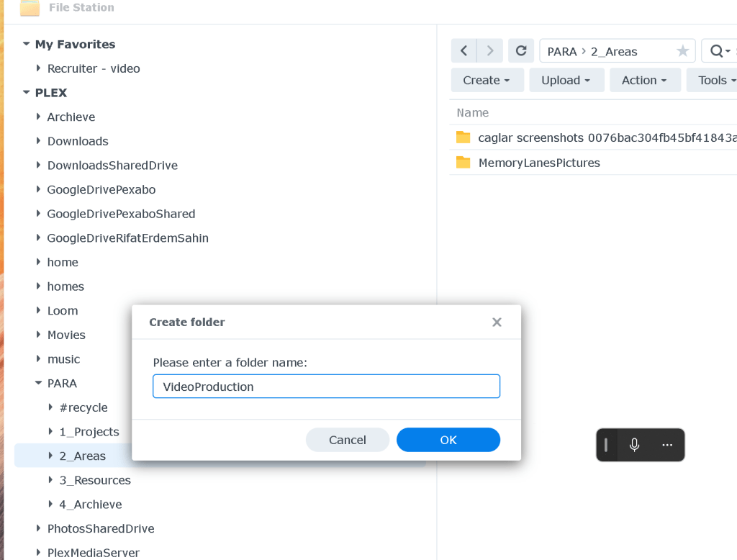Open the Upload dropdown

566,81
